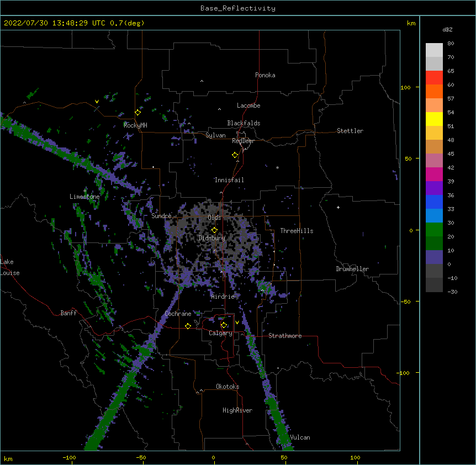The height and width of the screenshot is (465, 476).
Task: Select the magenta 39-42 dBZ swatch
Action: pos(434,174)
